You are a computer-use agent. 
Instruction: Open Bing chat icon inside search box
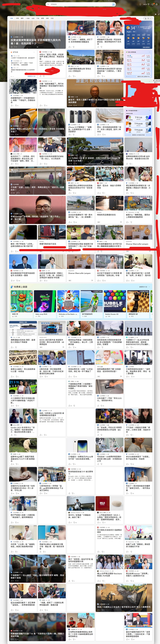click(x=113, y=4)
